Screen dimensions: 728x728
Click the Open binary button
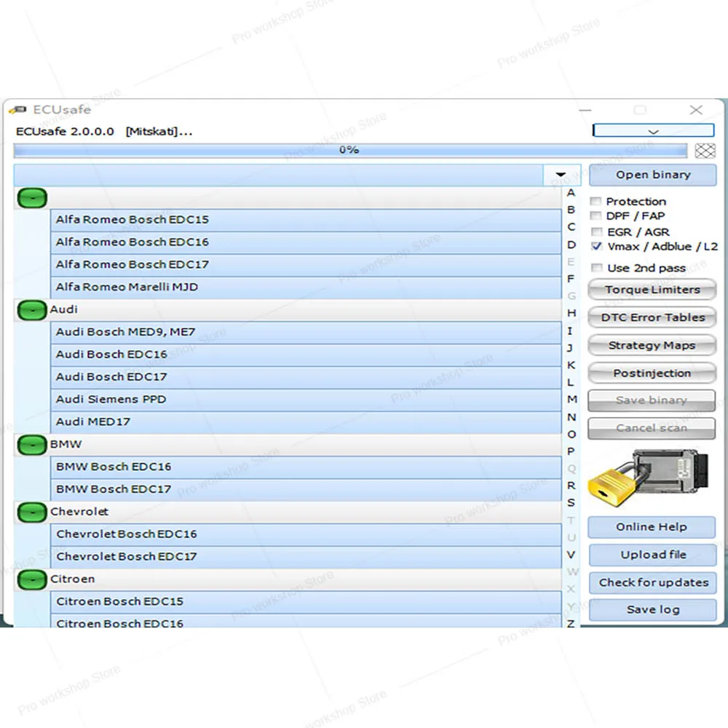point(653,175)
